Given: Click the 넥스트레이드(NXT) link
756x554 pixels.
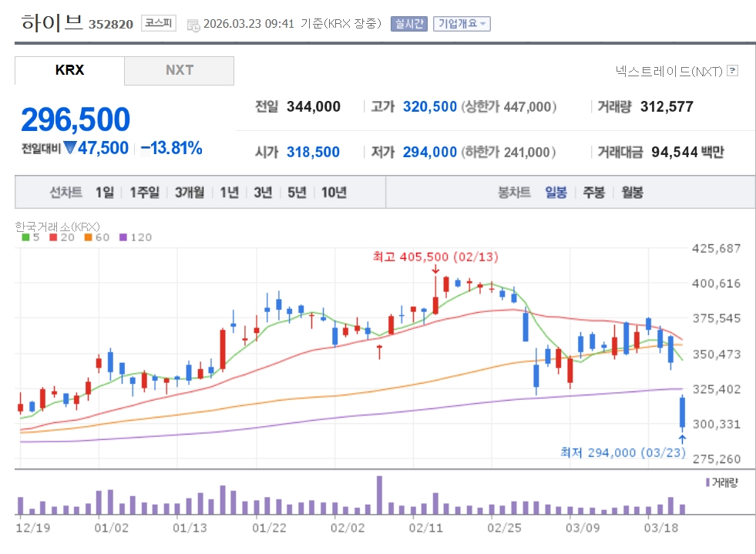Looking at the screenshot, I should 668,71.
